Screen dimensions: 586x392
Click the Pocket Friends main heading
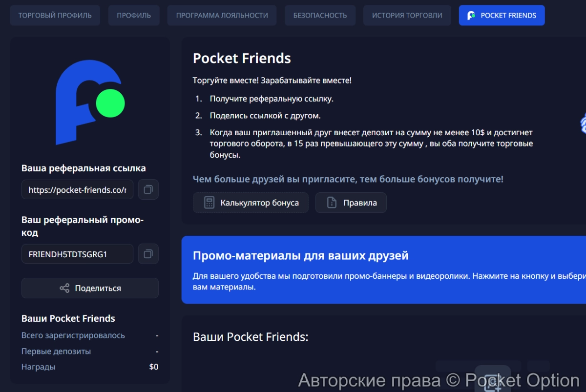coord(242,58)
